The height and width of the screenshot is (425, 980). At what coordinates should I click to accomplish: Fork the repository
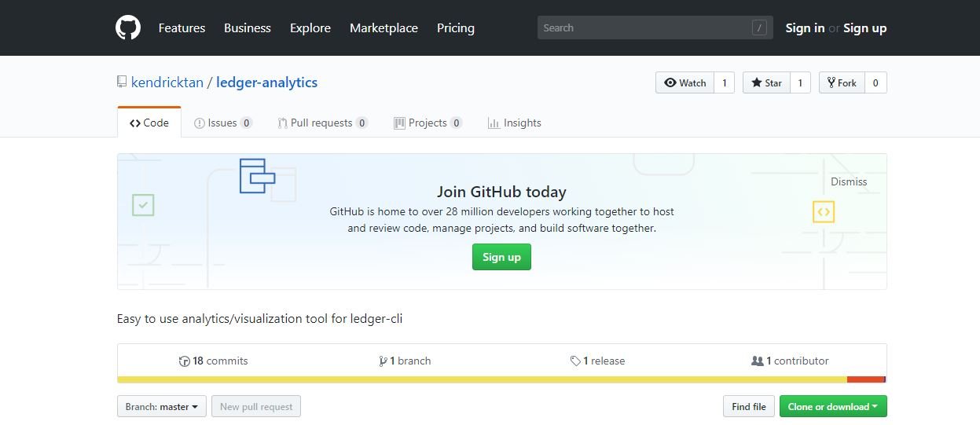click(x=842, y=82)
